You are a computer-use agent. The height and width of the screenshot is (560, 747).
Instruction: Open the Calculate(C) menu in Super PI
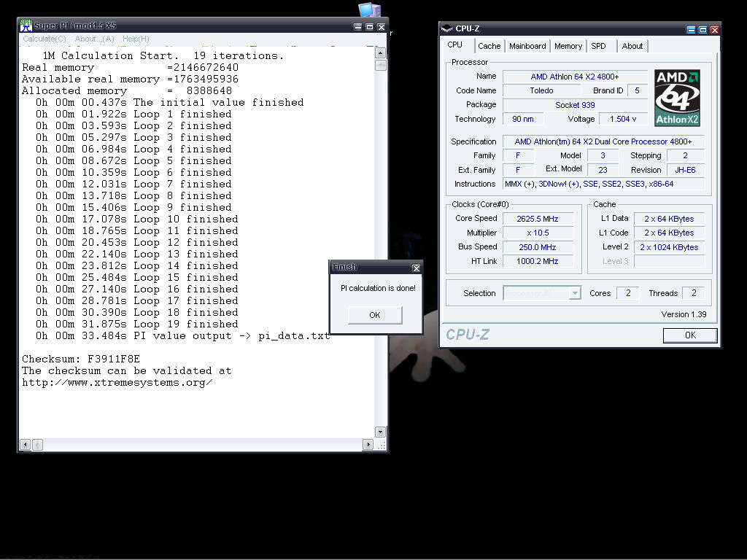pyautogui.click(x=44, y=39)
